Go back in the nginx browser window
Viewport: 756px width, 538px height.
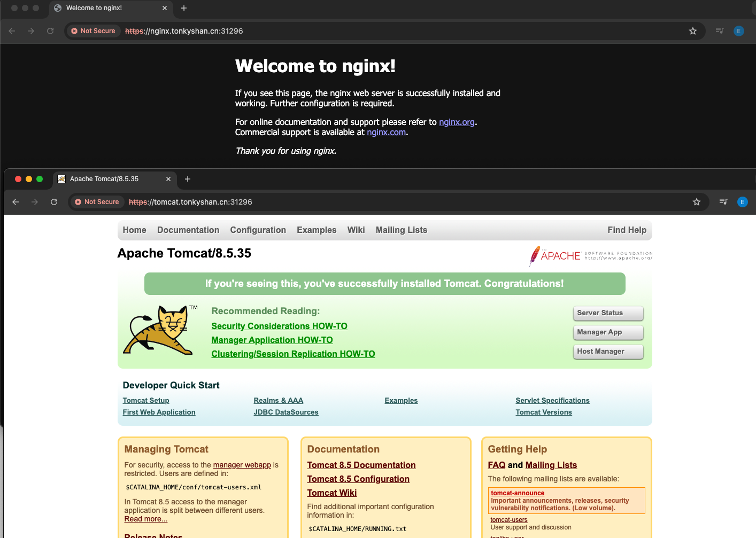pyautogui.click(x=12, y=31)
